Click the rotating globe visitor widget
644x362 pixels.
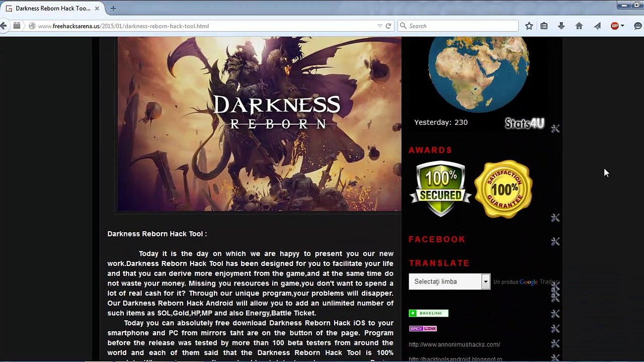(x=478, y=73)
